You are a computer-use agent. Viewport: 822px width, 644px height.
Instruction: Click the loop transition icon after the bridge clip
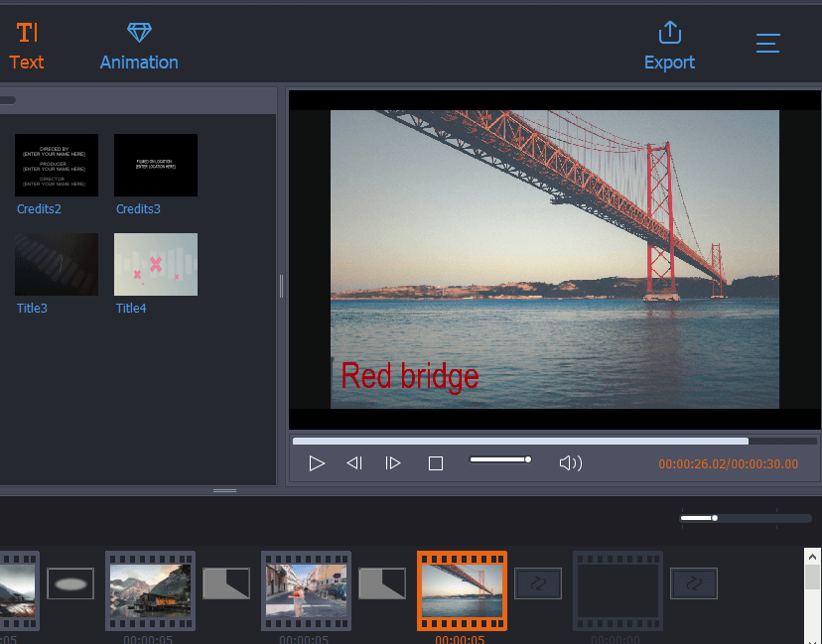coord(538,583)
